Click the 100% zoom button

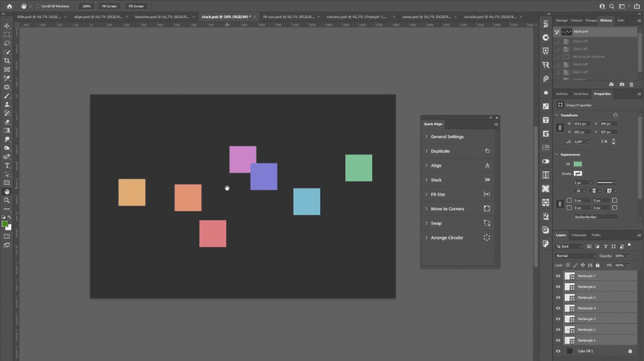87,6
